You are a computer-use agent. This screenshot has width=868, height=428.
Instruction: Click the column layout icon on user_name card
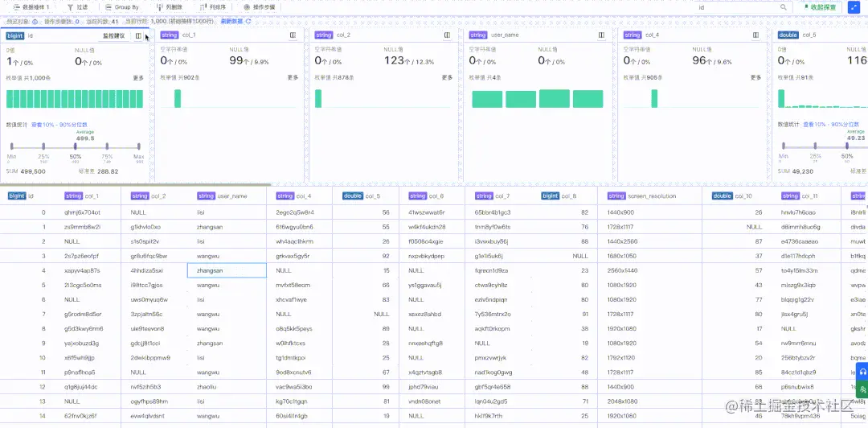pos(601,35)
